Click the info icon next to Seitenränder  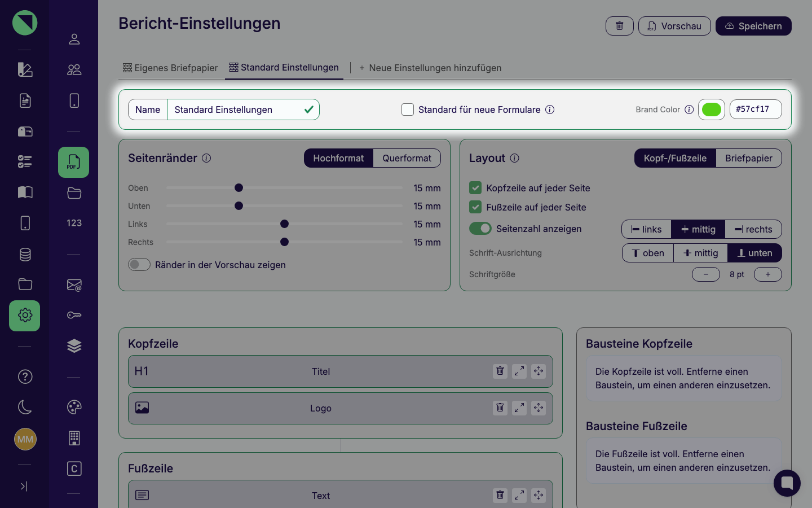point(206,158)
